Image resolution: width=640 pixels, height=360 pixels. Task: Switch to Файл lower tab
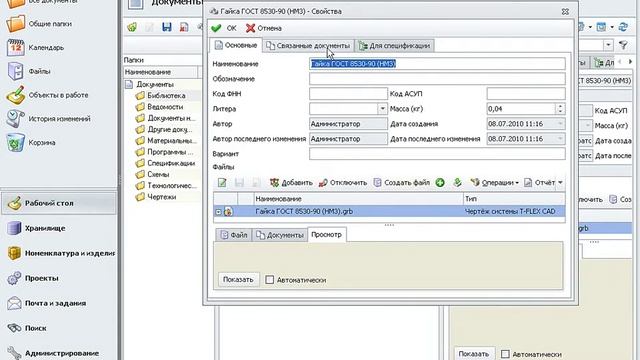point(234,235)
